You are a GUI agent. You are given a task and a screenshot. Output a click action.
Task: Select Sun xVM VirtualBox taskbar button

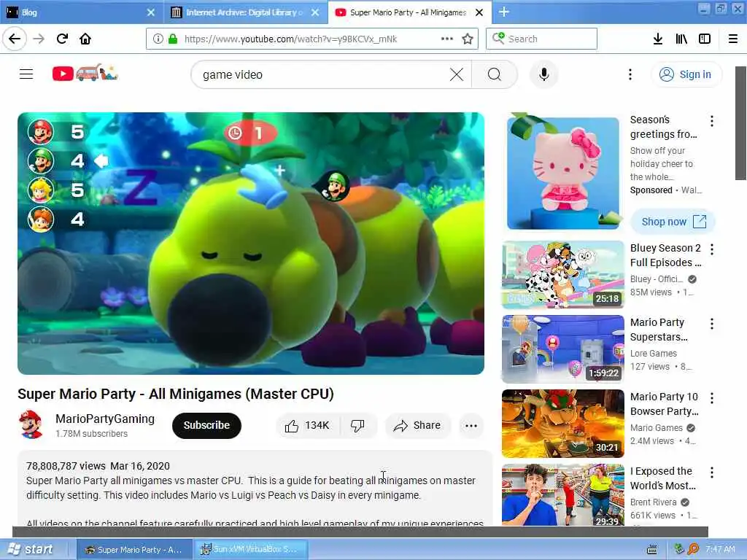[251, 550]
